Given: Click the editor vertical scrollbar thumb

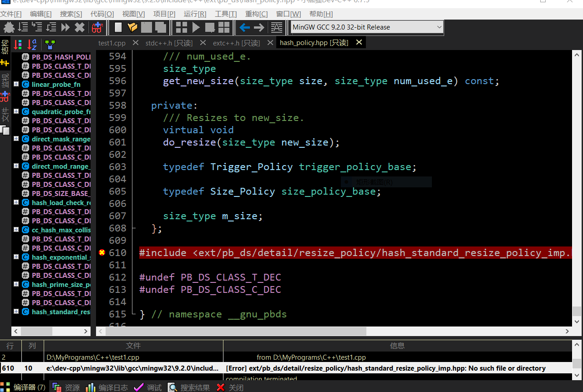Looking at the screenshot, I should (x=577, y=311).
